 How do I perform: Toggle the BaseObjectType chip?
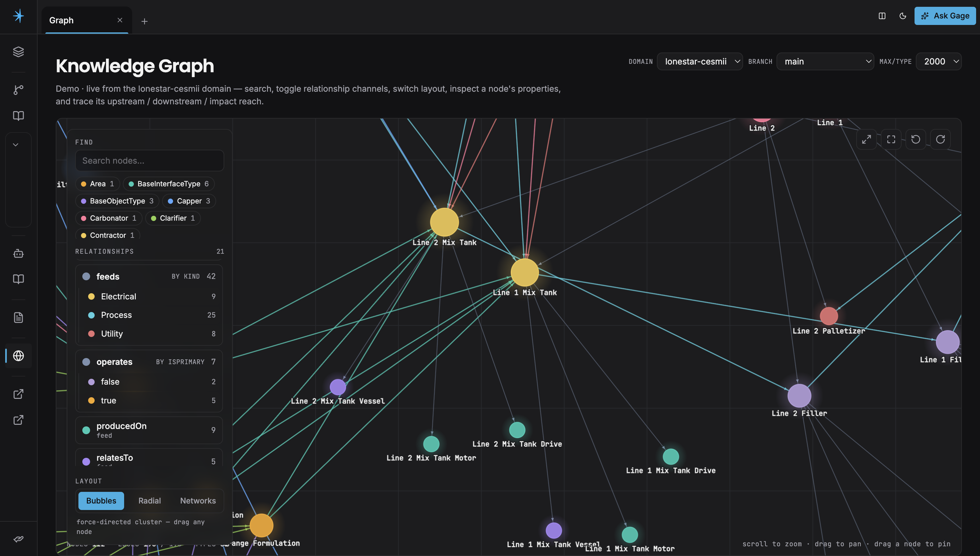pyautogui.click(x=117, y=201)
